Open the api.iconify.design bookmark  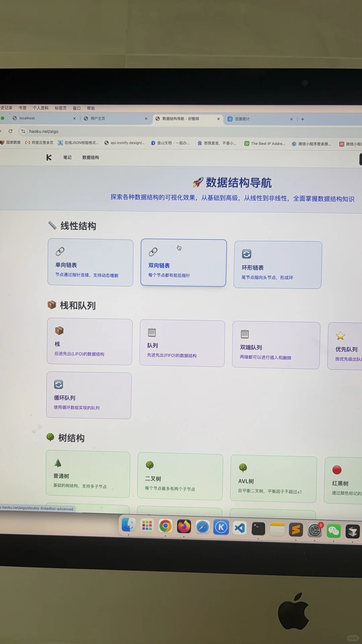coord(125,143)
